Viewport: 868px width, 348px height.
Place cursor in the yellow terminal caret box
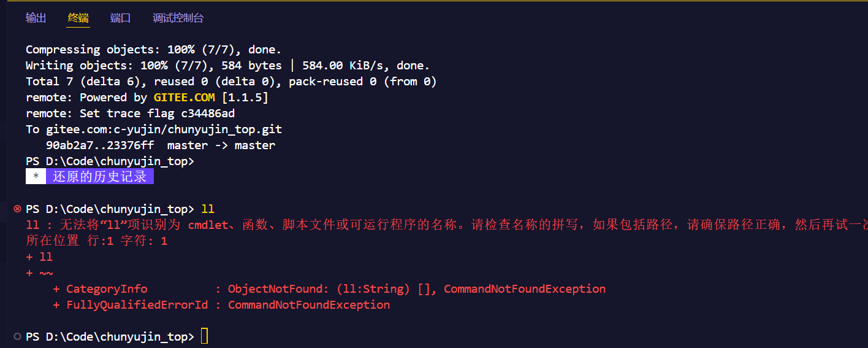click(205, 336)
